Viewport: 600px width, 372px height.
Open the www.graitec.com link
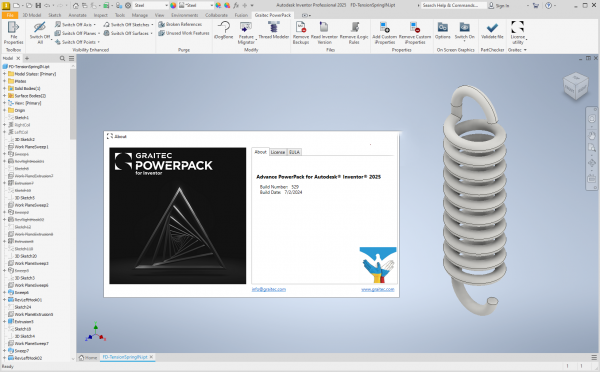coord(378,289)
